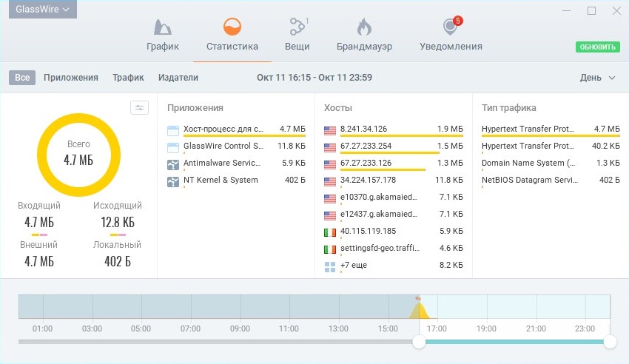Select the Трафик filter tab

[128, 78]
